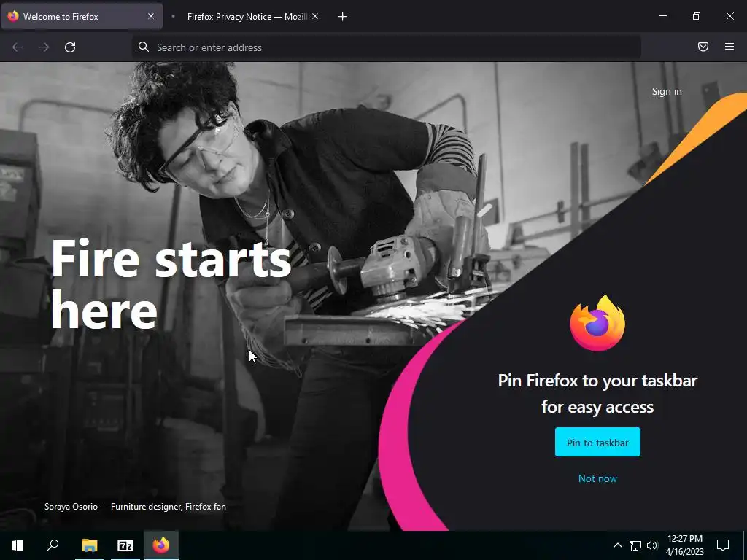Screen dimensions: 747x560
Task: Focus the Search or enter address field
Action: (x=386, y=47)
